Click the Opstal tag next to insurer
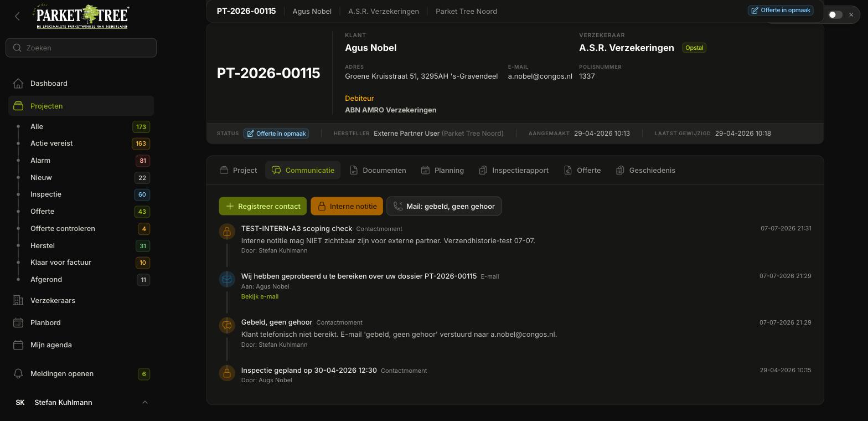This screenshot has width=868, height=421. tap(694, 48)
